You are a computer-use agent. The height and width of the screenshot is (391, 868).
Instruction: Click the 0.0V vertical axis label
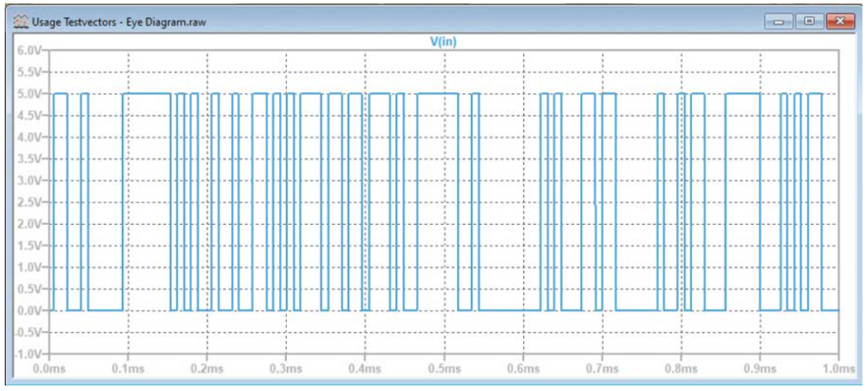31,311
